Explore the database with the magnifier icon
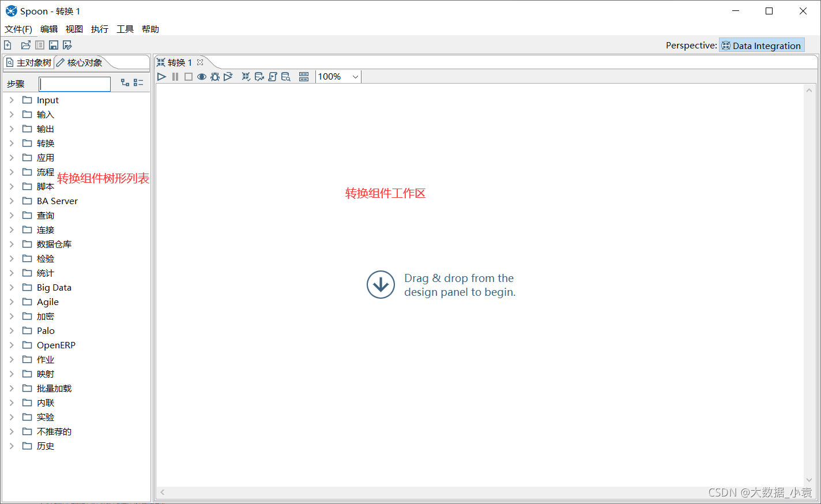 286,77
